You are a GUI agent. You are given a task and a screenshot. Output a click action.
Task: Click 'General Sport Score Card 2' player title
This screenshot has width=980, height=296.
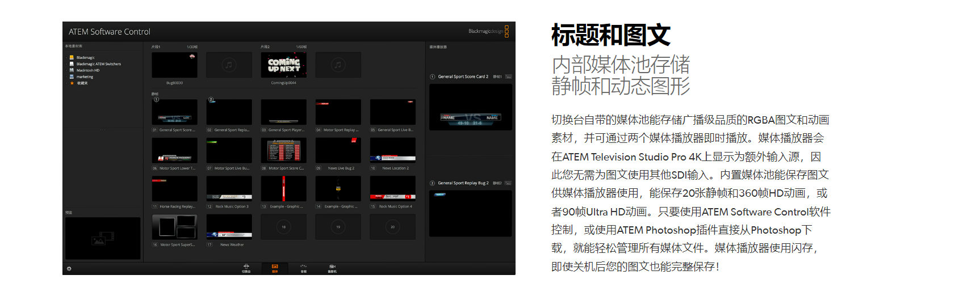(x=463, y=77)
